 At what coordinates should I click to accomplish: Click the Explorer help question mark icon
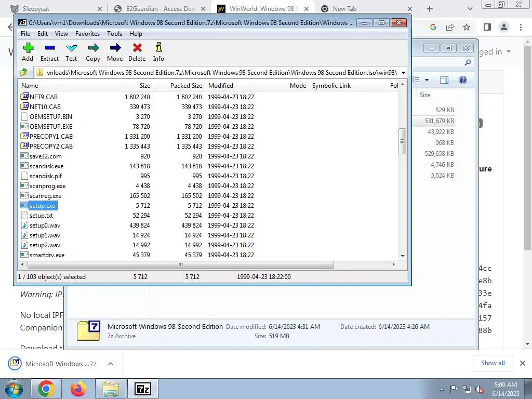point(462,80)
